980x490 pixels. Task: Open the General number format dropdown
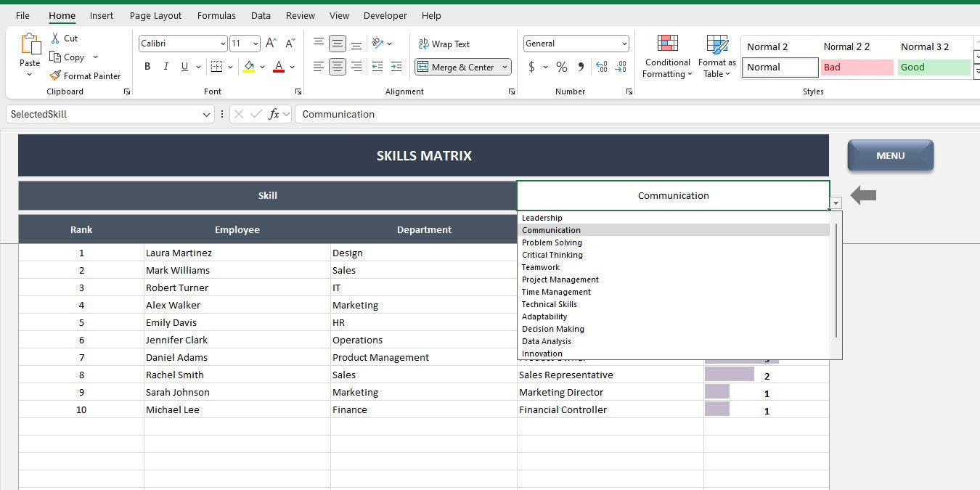pyautogui.click(x=624, y=44)
